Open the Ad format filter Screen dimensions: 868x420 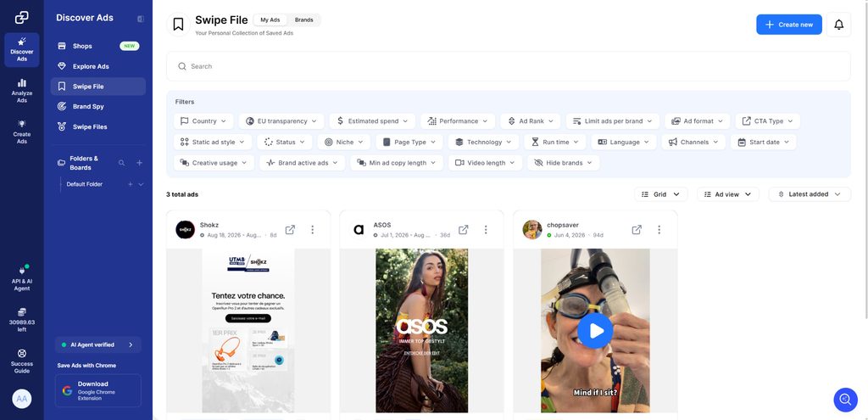[698, 120]
